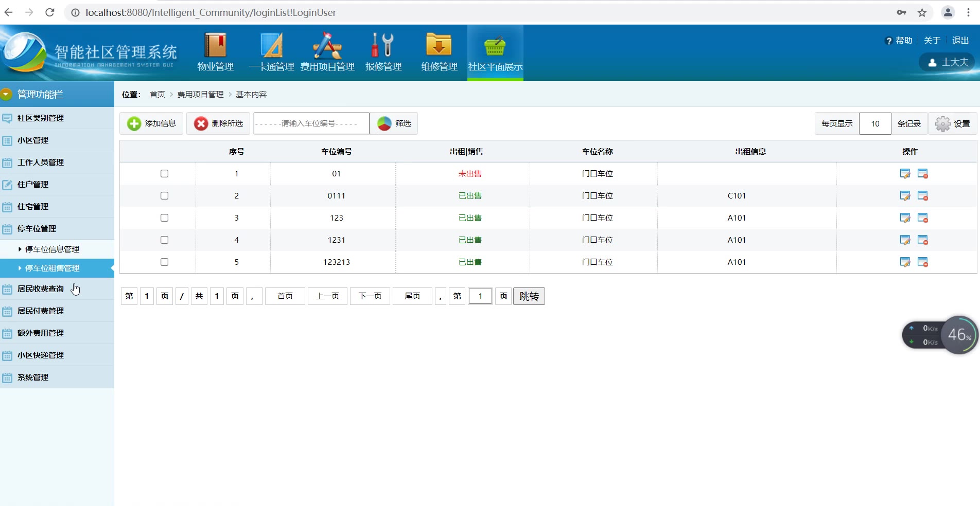Select the checkbox for row 123
The height and width of the screenshot is (506, 980).
coord(164,218)
